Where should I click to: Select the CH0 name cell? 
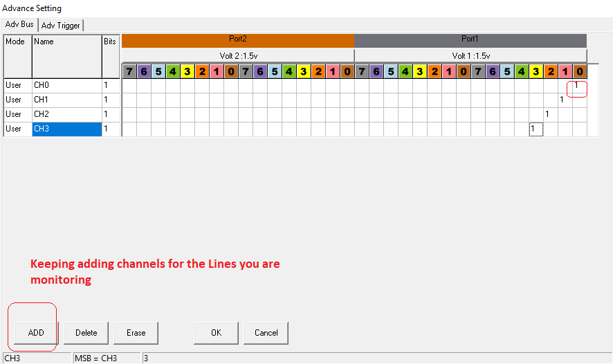66,85
